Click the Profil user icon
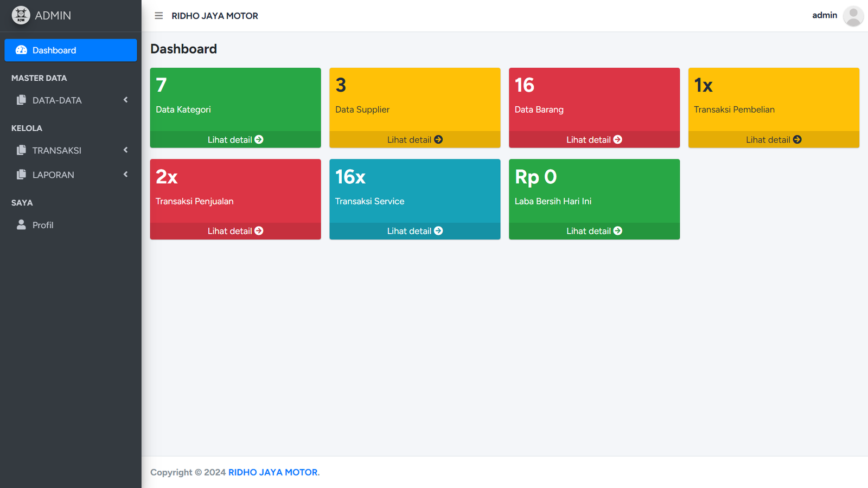The image size is (868, 488). click(x=21, y=224)
